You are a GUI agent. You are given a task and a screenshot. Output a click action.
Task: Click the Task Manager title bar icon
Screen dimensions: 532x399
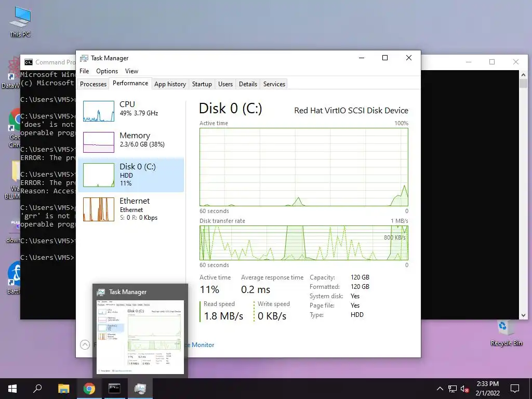point(84,58)
